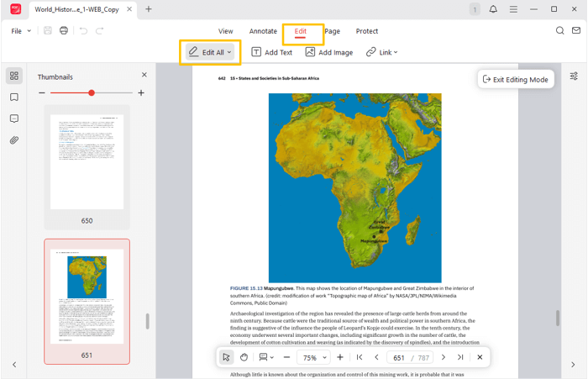The height and width of the screenshot is (379, 588).
Task: Jump to the last page
Action: click(x=460, y=357)
